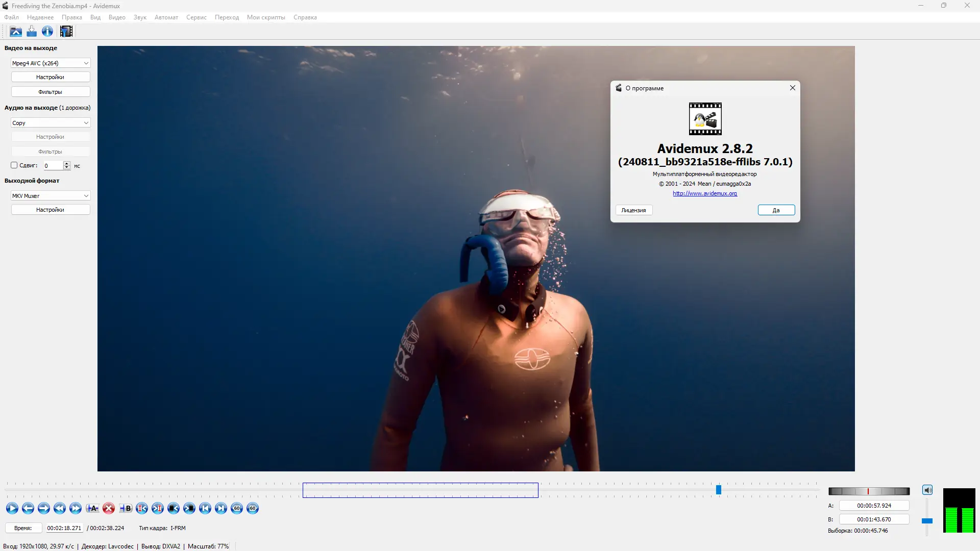Open the Видео menu
The image size is (980, 551).
pyautogui.click(x=117, y=17)
